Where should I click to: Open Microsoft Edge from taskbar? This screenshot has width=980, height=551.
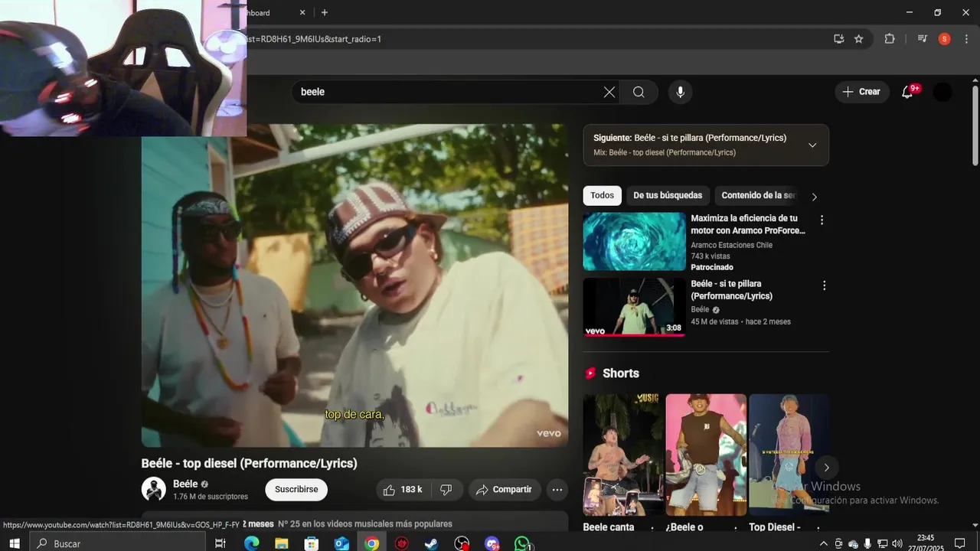251,543
